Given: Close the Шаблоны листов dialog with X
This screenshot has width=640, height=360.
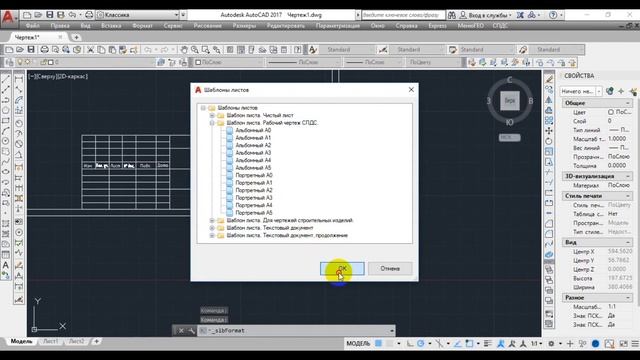Looking at the screenshot, I should (x=411, y=89).
